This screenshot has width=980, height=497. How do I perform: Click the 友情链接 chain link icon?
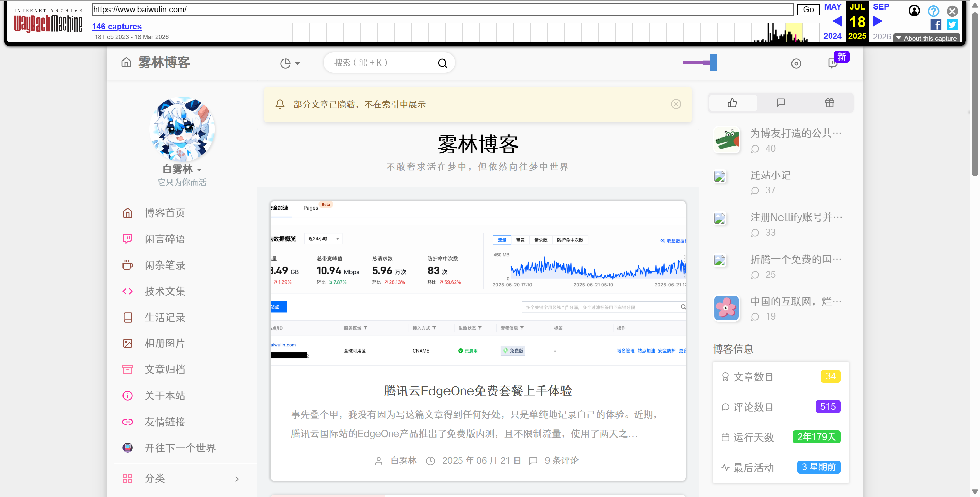pyautogui.click(x=128, y=422)
